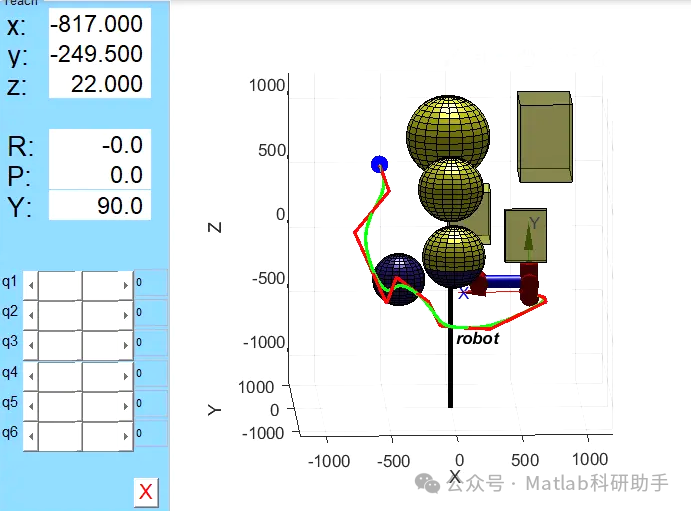Click the large upper olive box obstacle
This screenshot has height=511, width=691.
click(545, 137)
